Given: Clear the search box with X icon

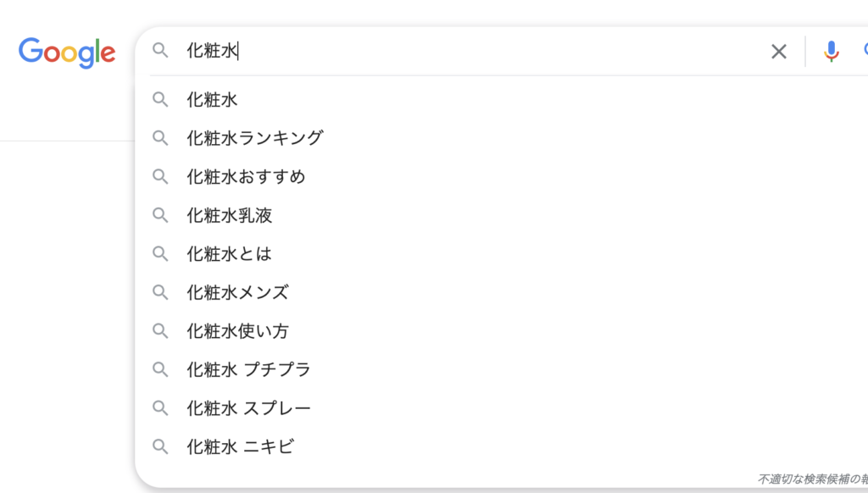Looking at the screenshot, I should click(x=779, y=52).
